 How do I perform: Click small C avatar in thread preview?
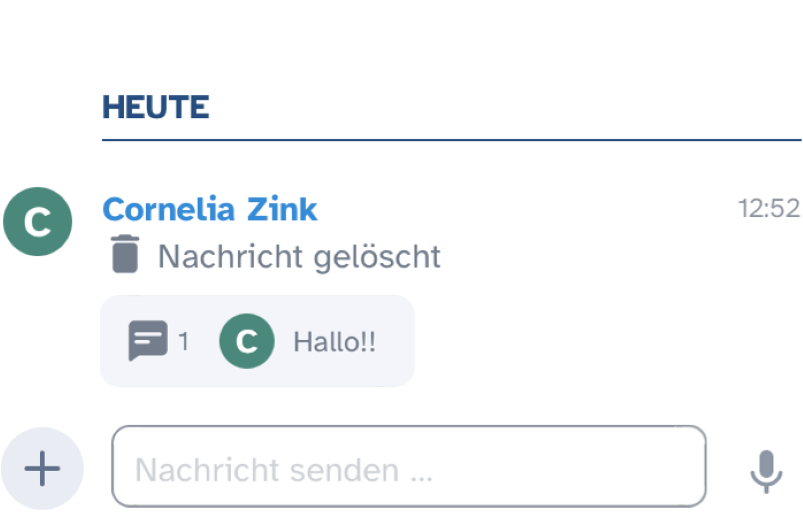(x=246, y=341)
